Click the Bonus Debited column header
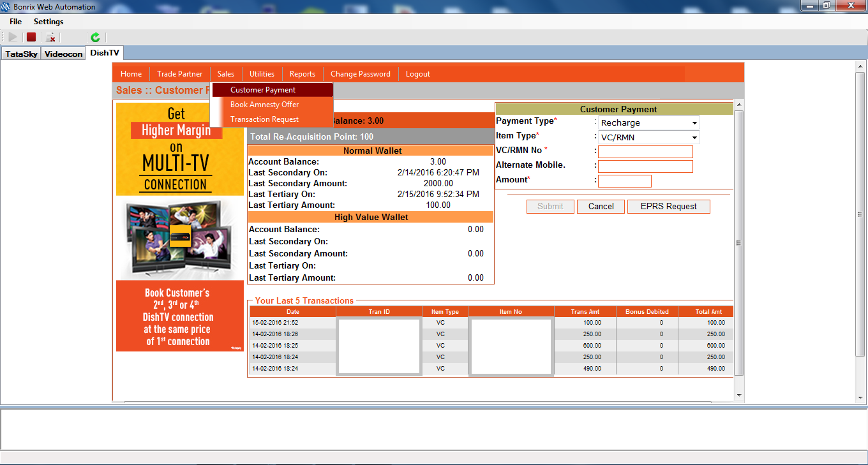 coord(647,312)
